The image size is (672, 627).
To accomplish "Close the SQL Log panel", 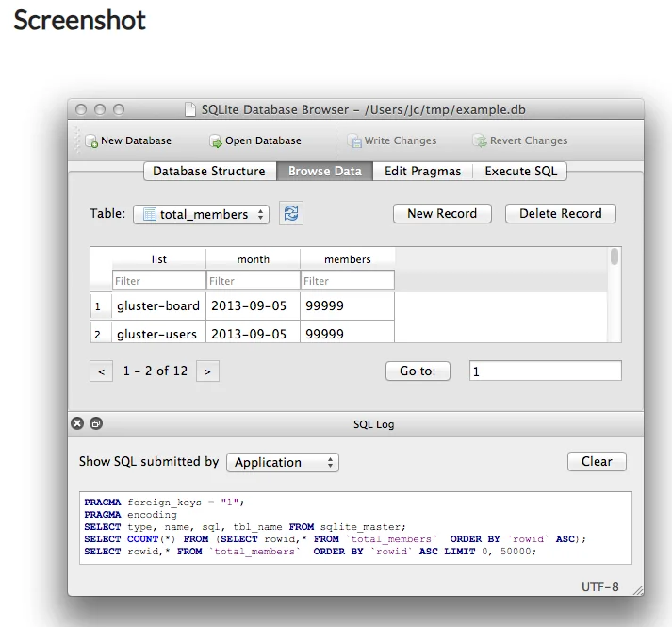I will point(77,423).
